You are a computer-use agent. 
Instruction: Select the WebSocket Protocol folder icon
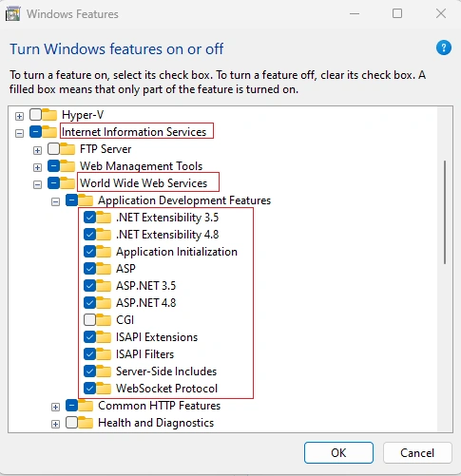tap(104, 388)
